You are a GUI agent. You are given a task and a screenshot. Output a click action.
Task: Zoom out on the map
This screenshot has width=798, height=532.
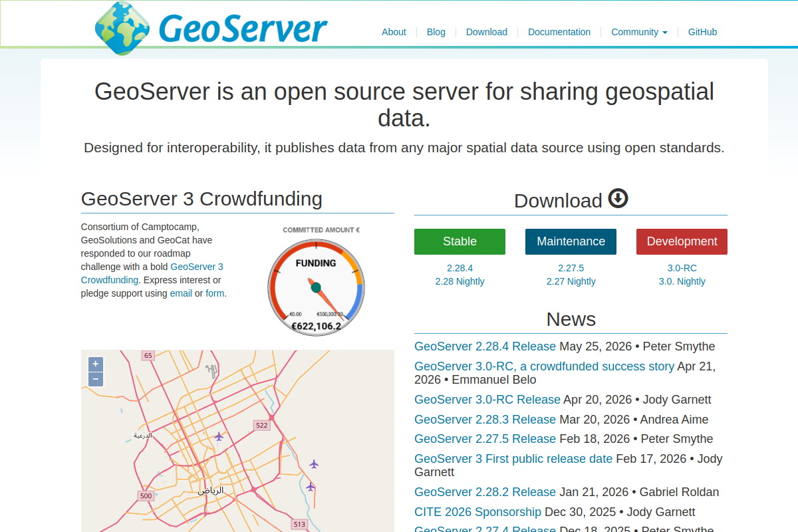[96, 379]
